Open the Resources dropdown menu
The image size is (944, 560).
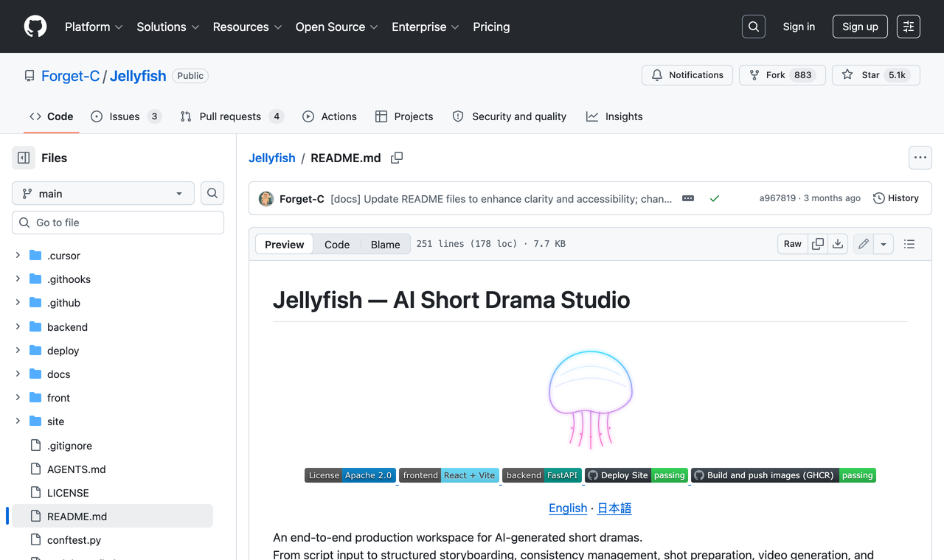coord(247,27)
